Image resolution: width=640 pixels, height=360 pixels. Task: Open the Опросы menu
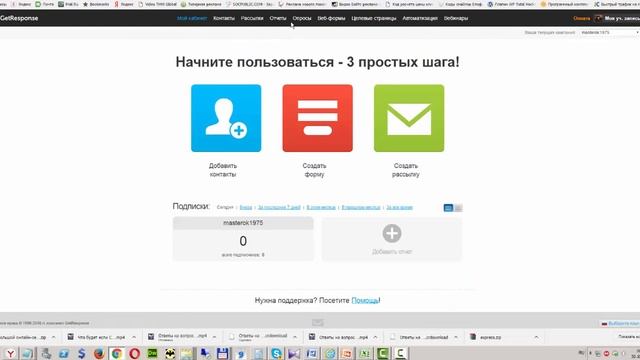(302, 18)
